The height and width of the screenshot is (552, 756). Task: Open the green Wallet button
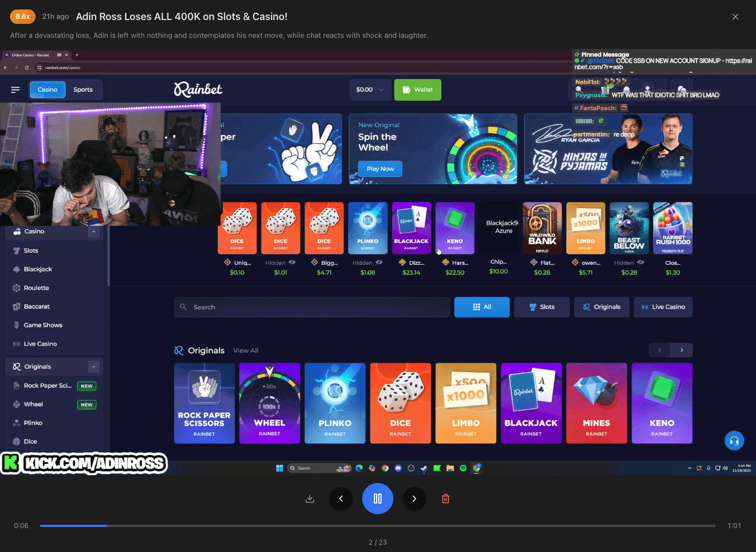tap(418, 90)
